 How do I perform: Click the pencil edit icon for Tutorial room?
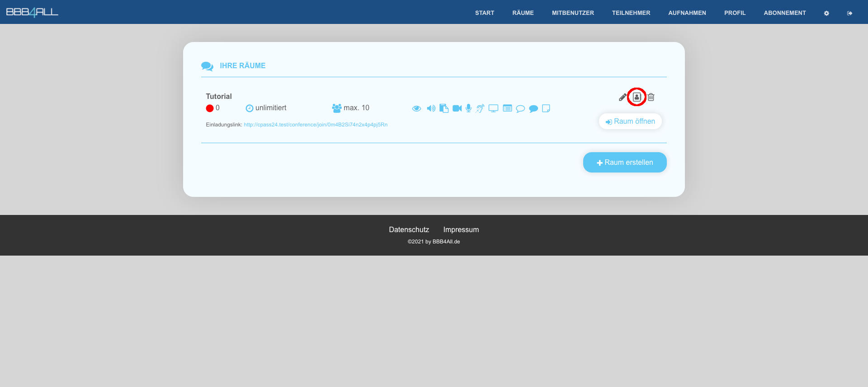point(623,97)
